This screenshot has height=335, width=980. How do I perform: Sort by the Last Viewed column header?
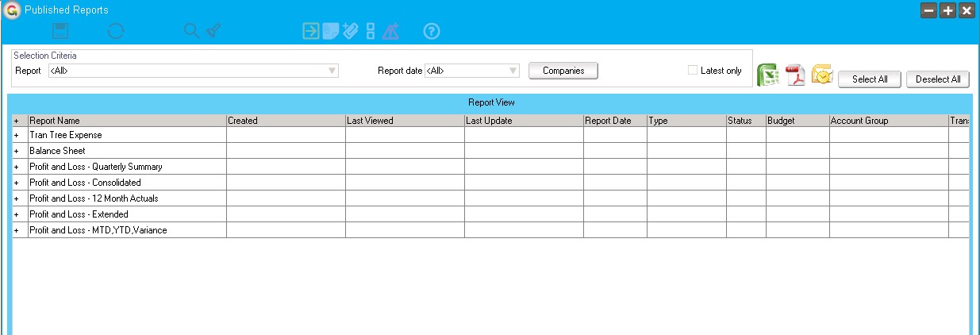[x=405, y=121]
